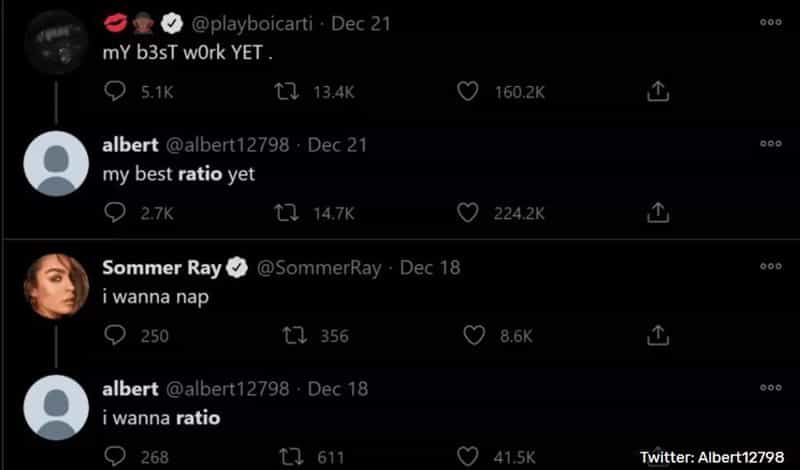This screenshot has width=800, height=470.
Task: Like albert's tweet with 224.2K likes
Action: [468, 213]
